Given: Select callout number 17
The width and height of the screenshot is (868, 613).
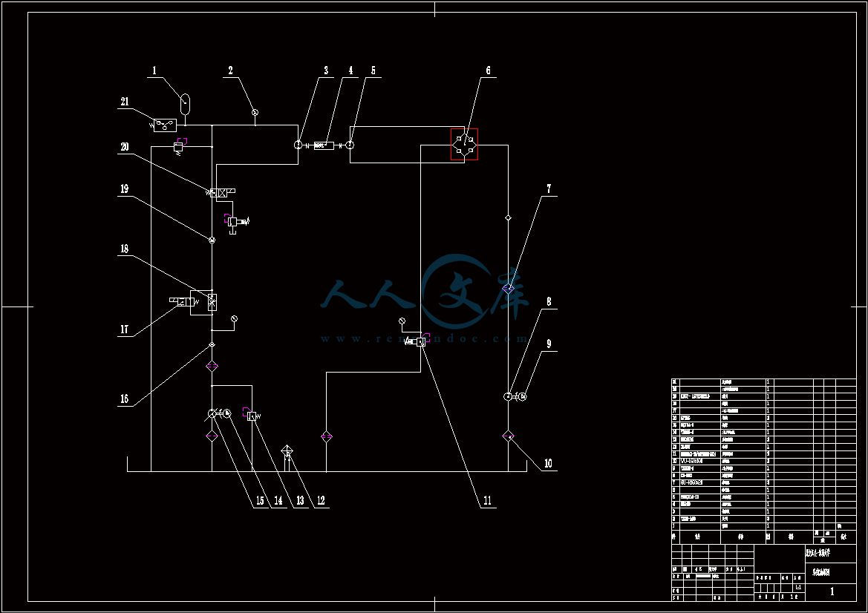Looking at the screenshot, I should 125,330.
